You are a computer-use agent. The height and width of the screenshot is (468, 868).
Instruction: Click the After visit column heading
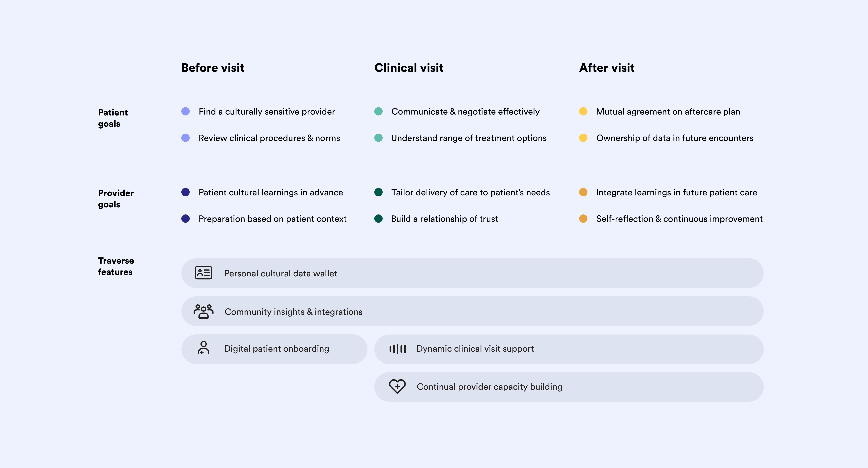click(607, 68)
